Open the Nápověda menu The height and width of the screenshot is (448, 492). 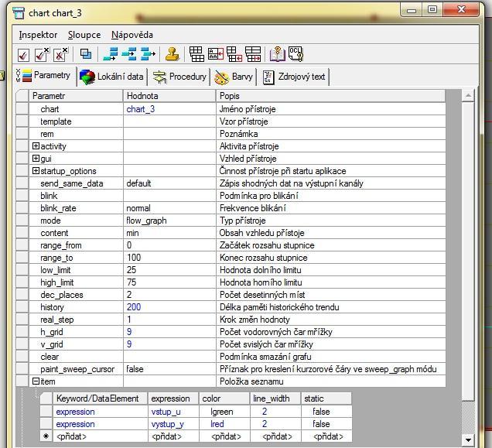132,35
